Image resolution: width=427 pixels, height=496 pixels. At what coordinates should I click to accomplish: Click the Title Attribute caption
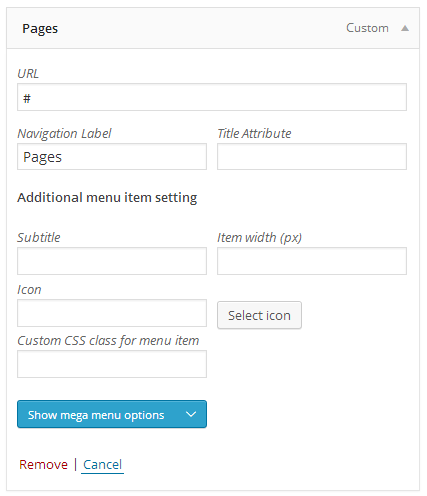pos(254,134)
